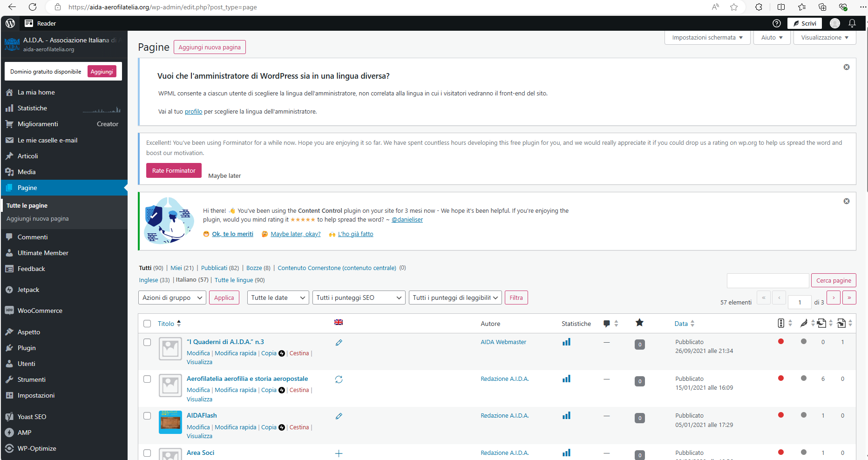Check the Aerofilatelia aerofilia row

147,379
